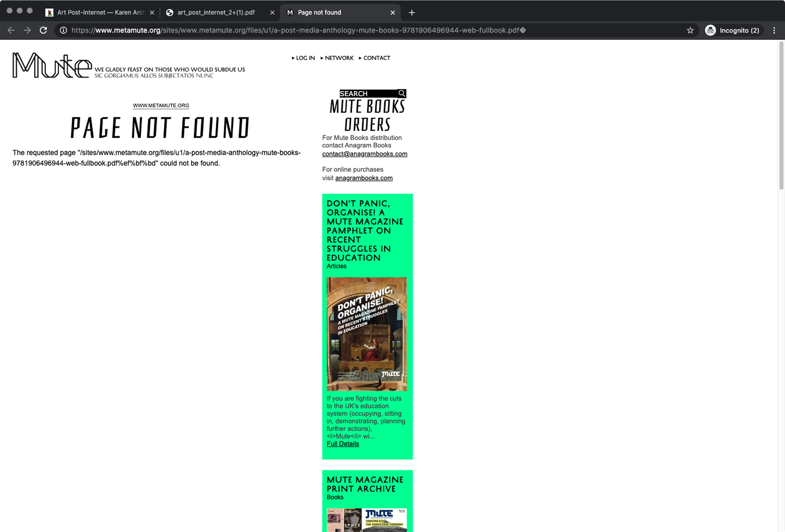
Task: Click the site information icon in address bar
Action: coord(63,30)
